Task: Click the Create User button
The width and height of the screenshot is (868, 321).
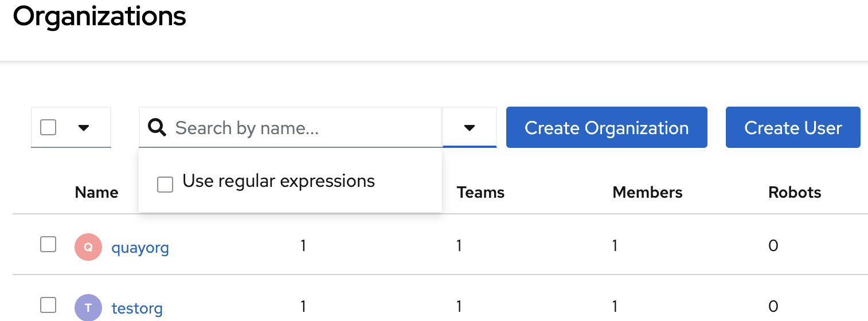Action: tap(793, 127)
